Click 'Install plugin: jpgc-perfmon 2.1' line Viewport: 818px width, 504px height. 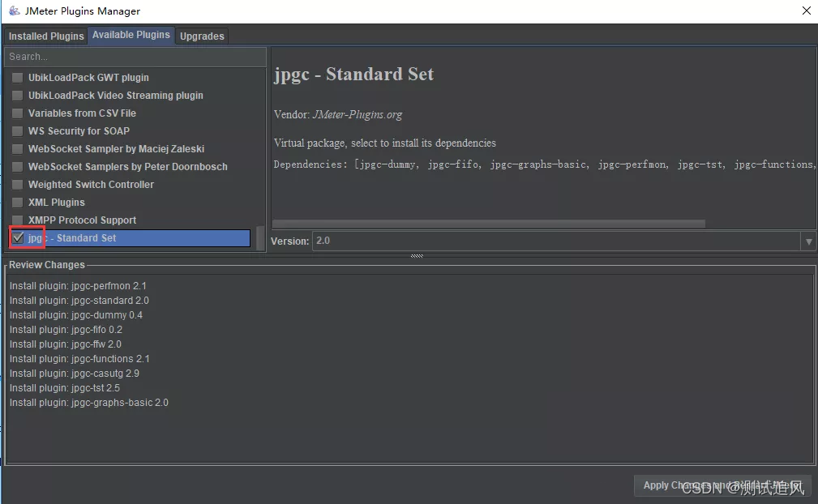pos(78,286)
